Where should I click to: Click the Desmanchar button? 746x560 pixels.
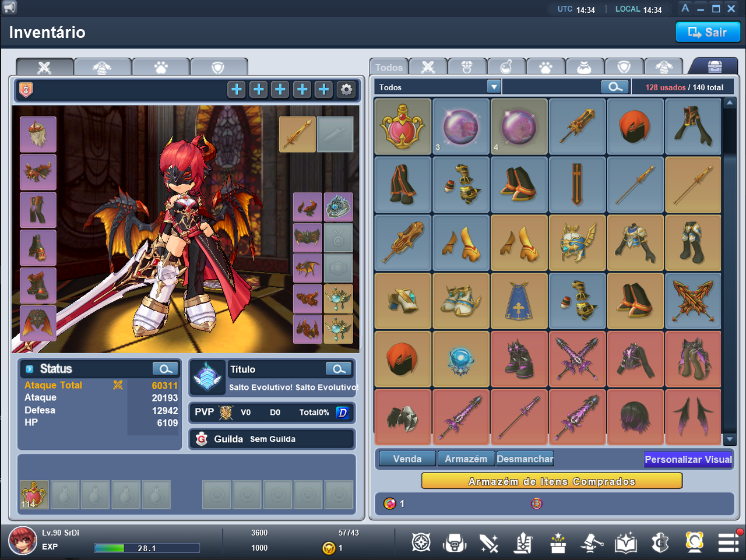tap(525, 459)
